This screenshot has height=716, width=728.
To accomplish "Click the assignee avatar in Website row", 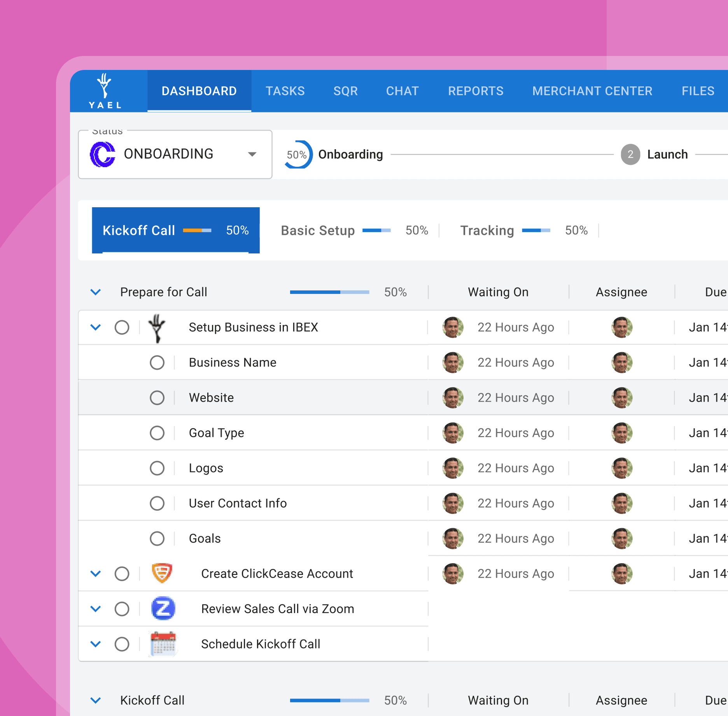I will [x=621, y=398].
